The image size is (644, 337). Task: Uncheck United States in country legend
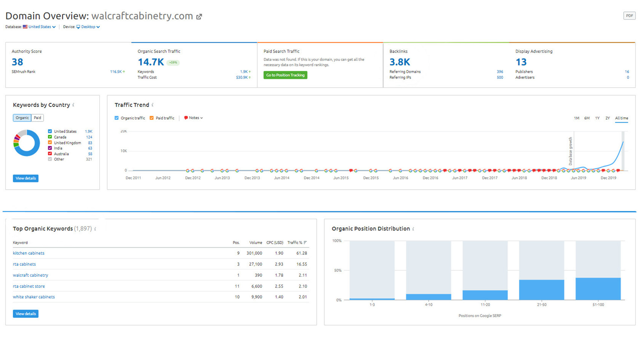click(50, 131)
